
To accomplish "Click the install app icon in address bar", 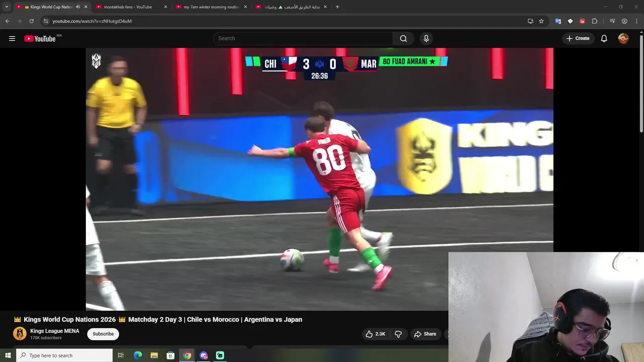I will pyautogui.click(x=530, y=21).
